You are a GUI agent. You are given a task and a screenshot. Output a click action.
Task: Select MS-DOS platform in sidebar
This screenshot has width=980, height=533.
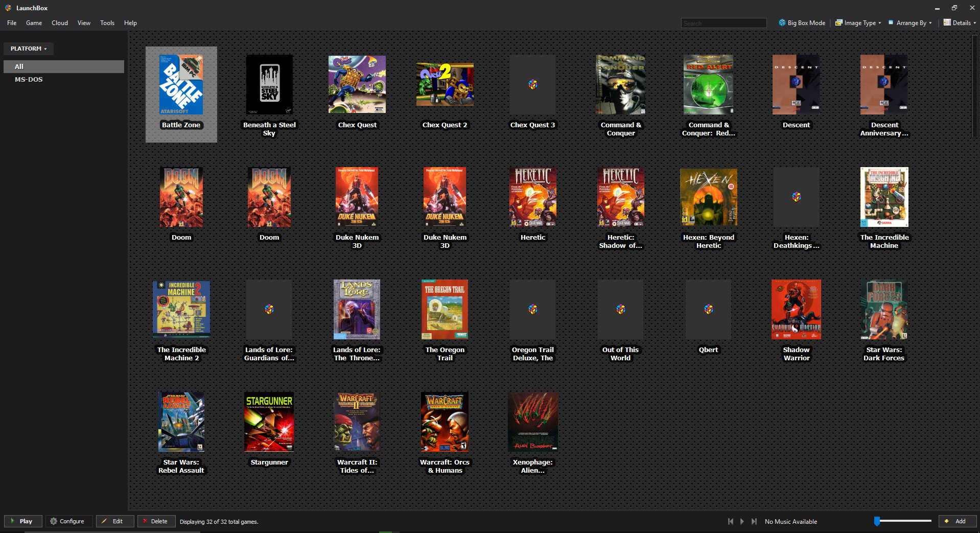point(64,79)
